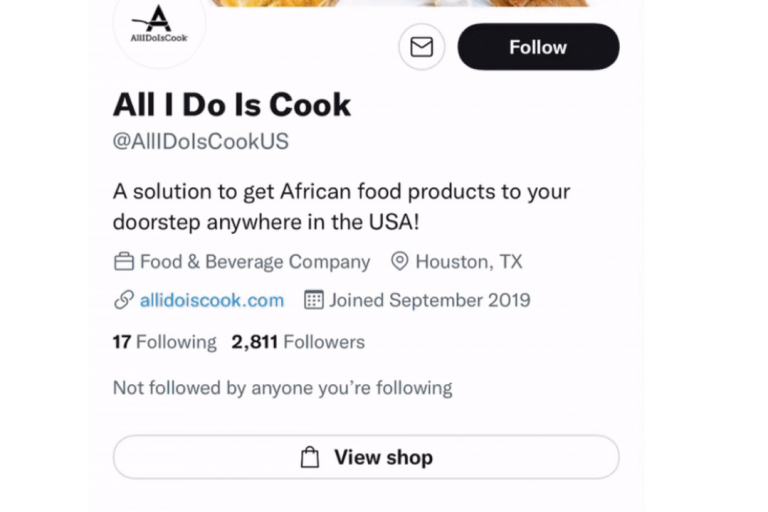
Task: Open the 2,811 Followers list
Action: [298, 342]
